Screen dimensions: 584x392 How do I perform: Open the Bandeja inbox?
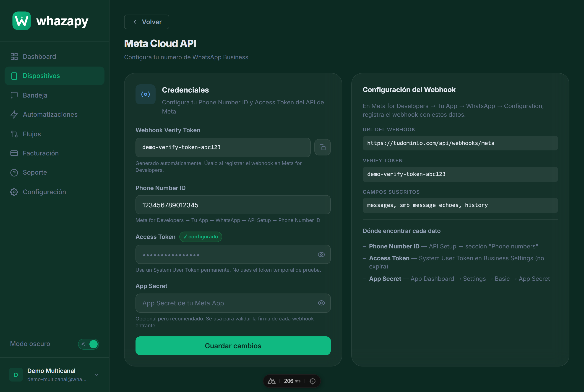point(54,95)
